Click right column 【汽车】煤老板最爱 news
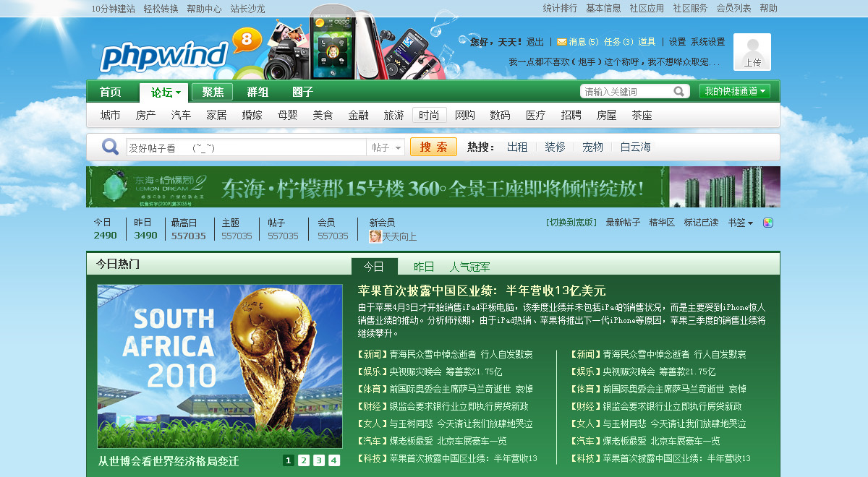 645,441
